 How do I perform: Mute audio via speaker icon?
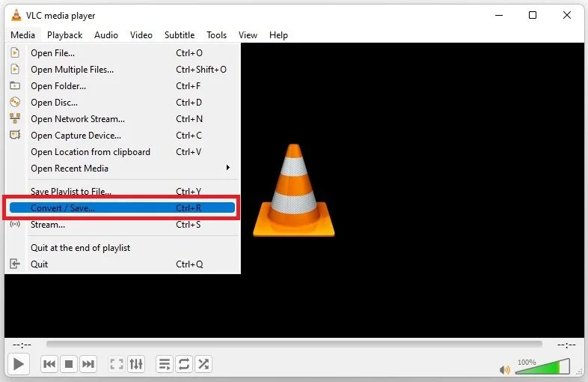[x=505, y=370]
